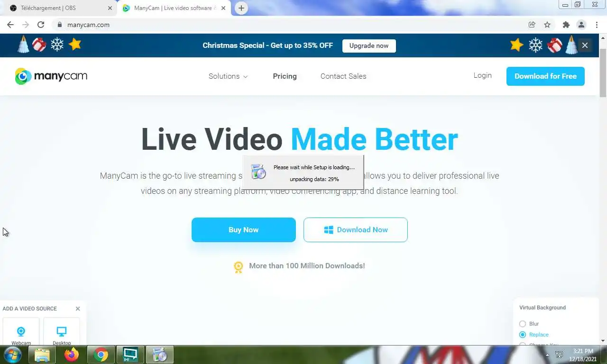
Task: Click the browser forward arrow
Action: click(x=26, y=25)
